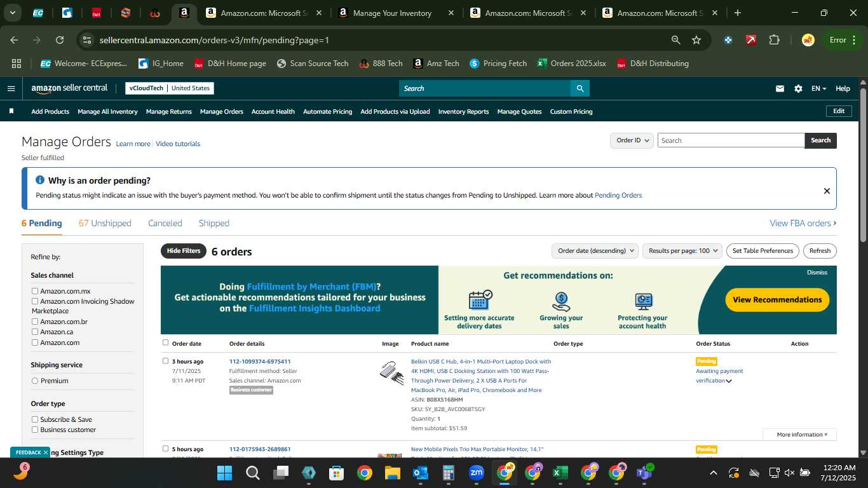The height and width of the screenshot is (488, 868).
Task: Switch to the Canceled tab
Action: pyautogui.click(x=165, y=223)
